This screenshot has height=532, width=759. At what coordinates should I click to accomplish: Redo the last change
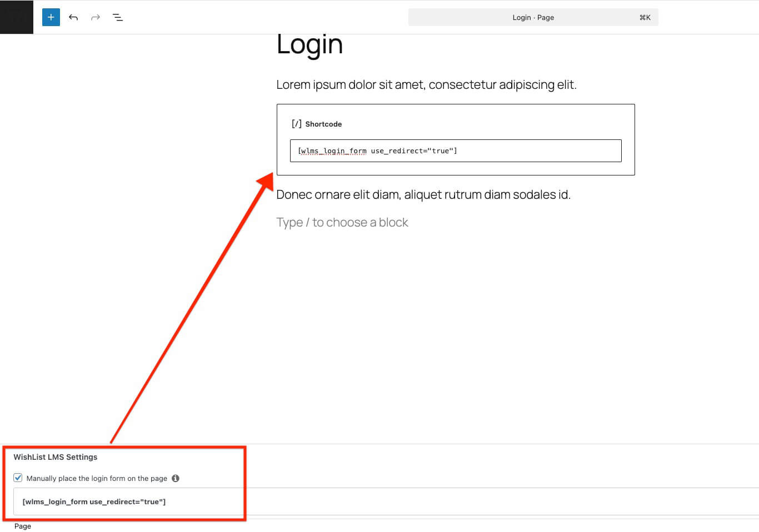[x=95, y=17]
